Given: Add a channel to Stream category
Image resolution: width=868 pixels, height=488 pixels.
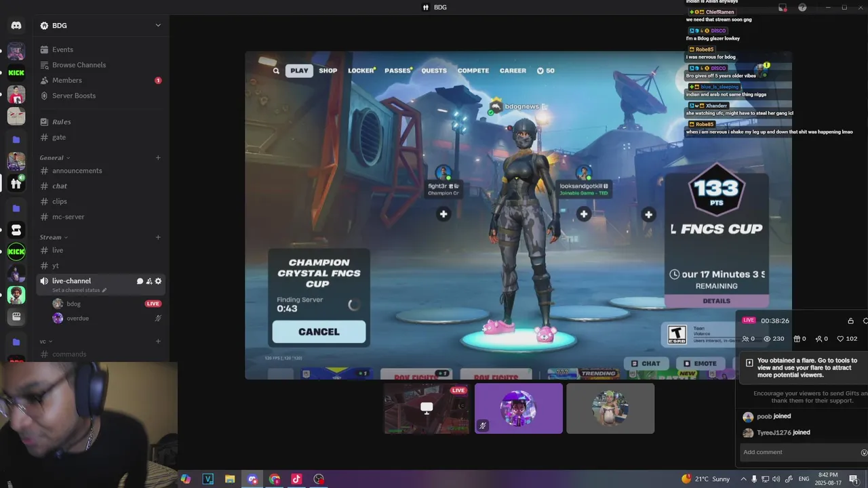Looking at the screenshot, I should [x=158, y=237].
